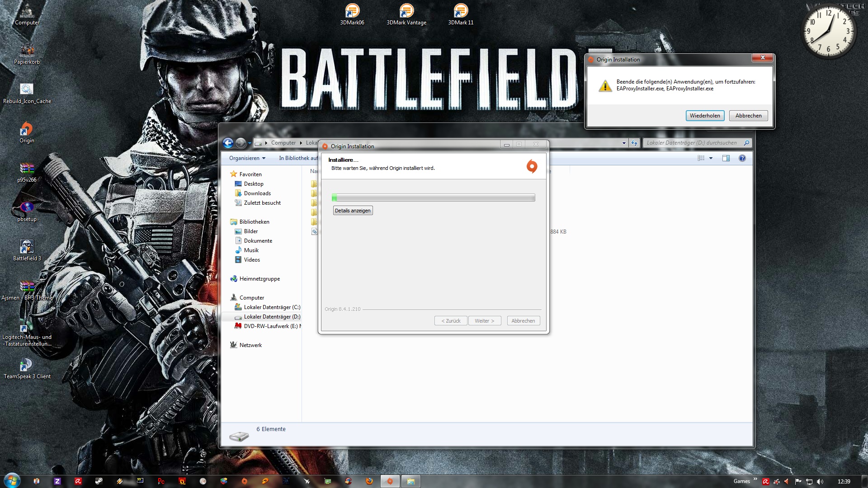Select the pbsetup desktop icon
868x488 pixels.
(x=27, y=211)
